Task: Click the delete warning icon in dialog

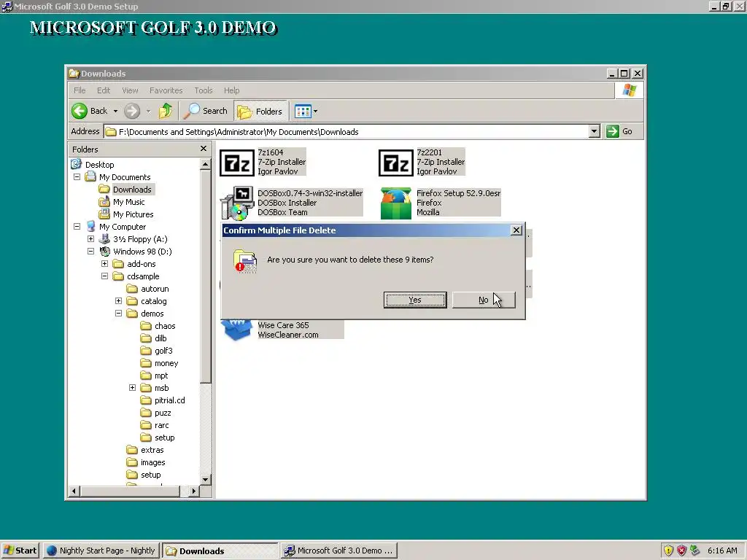Action: 245,262
